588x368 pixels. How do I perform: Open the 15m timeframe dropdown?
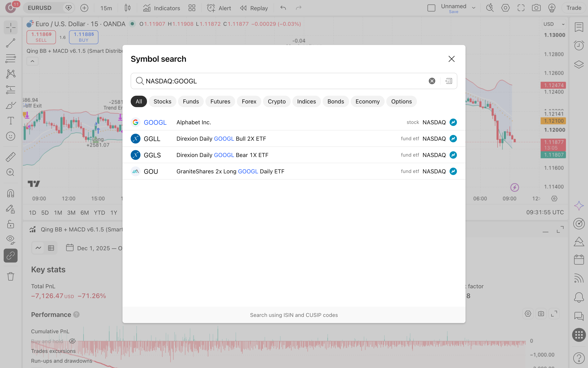(x=106, y=8)
